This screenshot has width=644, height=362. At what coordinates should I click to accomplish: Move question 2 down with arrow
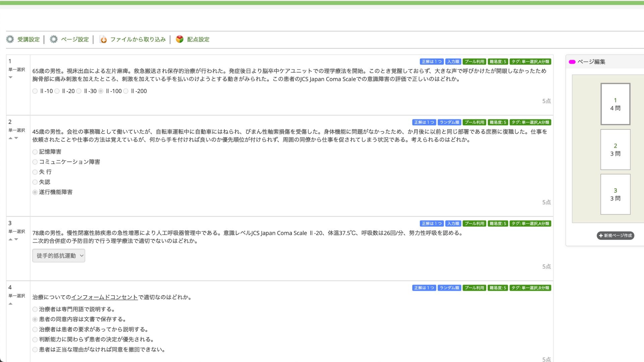[16, 138]
